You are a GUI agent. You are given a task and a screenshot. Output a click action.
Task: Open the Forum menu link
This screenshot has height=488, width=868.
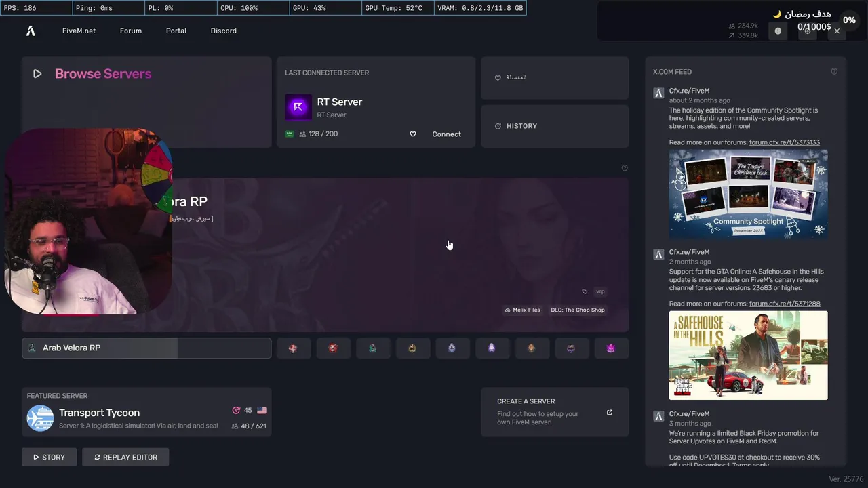tap(131, 30)
